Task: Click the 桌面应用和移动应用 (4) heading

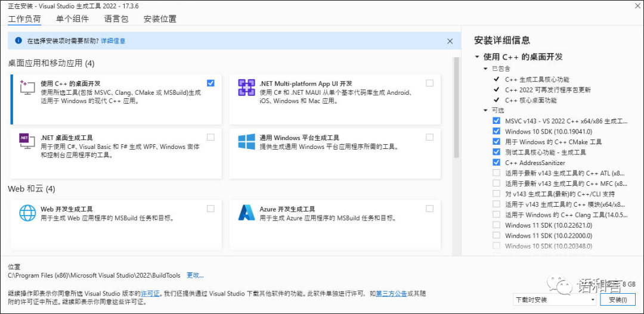Action: [51, 63]
